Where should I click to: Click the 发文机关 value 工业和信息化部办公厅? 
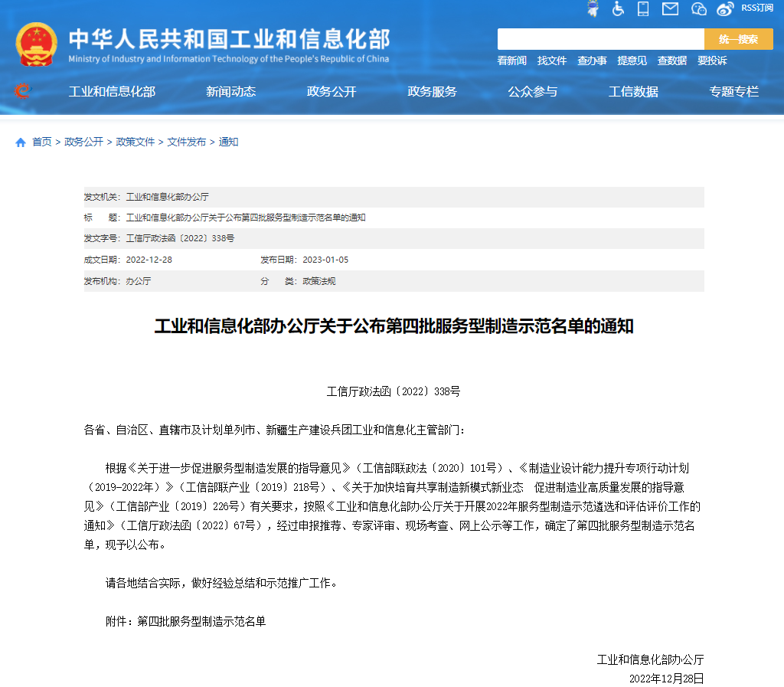point(168,197)
